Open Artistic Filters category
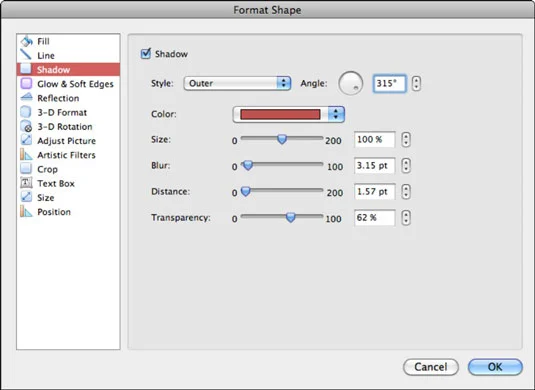Image resolution: width=535 pixels, height=390 pixels. [x=68, y=155]
